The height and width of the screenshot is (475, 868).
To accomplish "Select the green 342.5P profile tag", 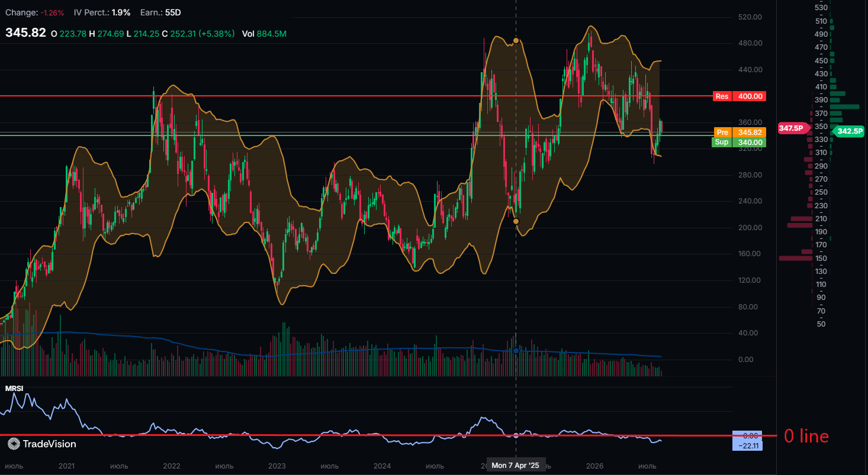I will click(x=848, y=131).
